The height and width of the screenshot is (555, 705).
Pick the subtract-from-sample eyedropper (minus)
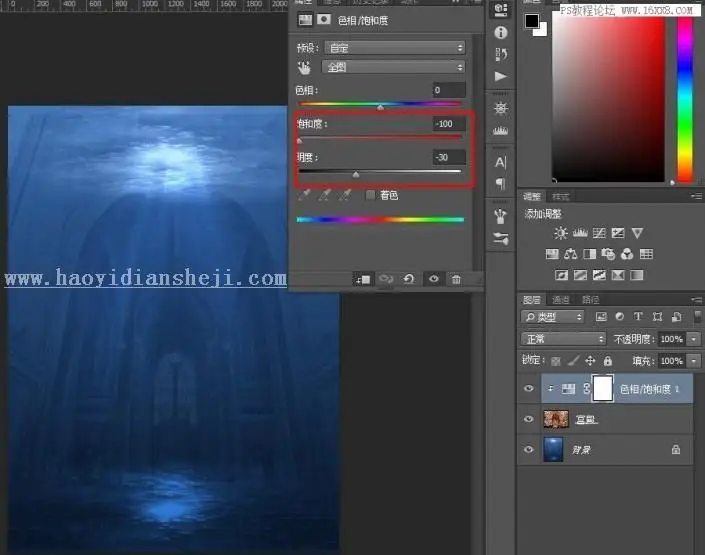(345, 195)
